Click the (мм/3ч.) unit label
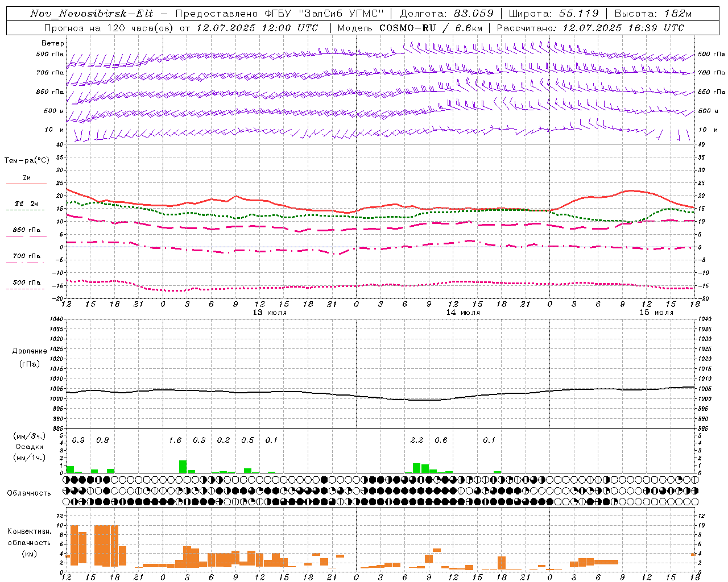This screenshot has height=582, width=728. (x=30, y=436)
